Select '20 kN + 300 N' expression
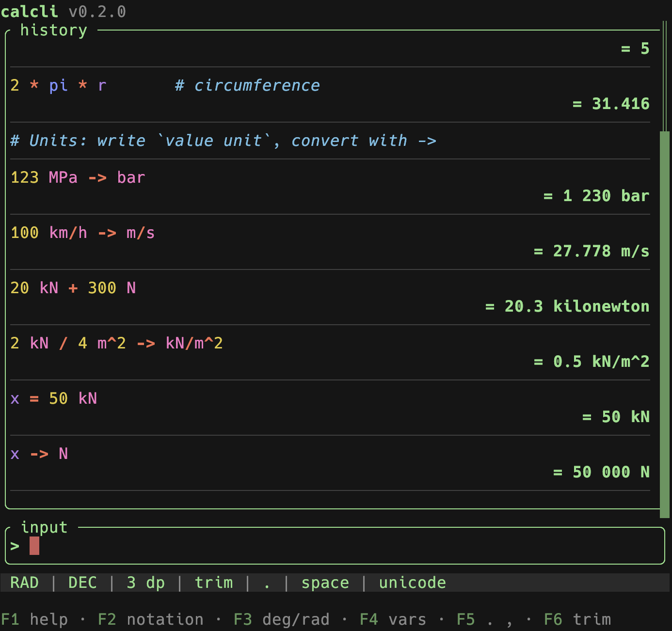The image size is (672, 631). 73,288
